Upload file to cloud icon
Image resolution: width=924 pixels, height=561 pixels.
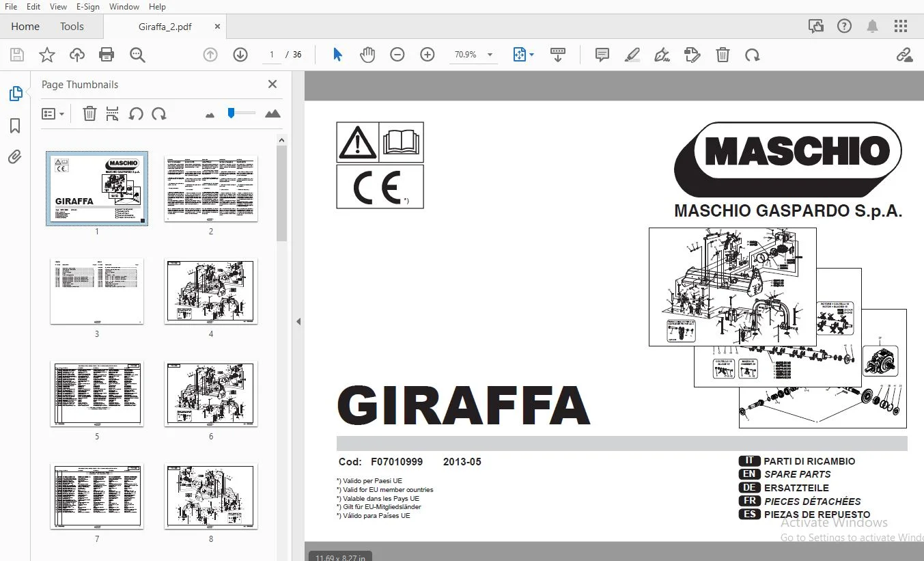tap(77, 55)
